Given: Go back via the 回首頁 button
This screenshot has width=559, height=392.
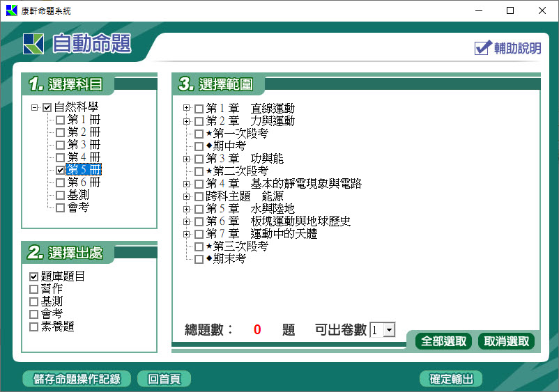Looking at the screenshot, I should (164, 379).
